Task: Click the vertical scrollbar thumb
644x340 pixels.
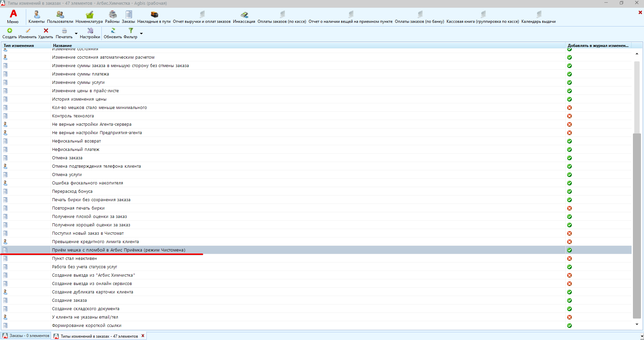Action: point(637,226)
